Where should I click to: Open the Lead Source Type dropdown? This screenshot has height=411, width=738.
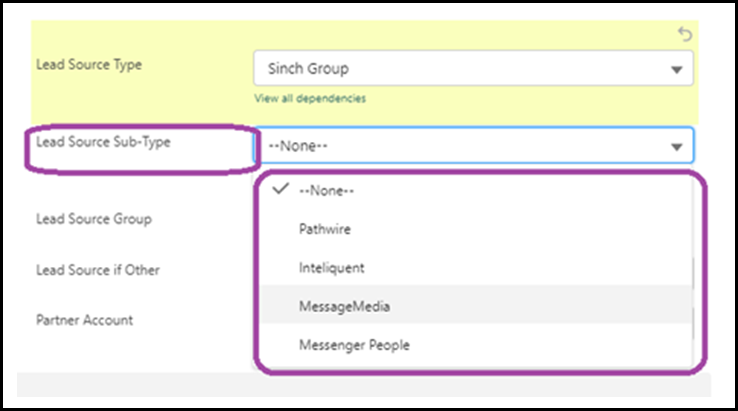coord(473,69)
